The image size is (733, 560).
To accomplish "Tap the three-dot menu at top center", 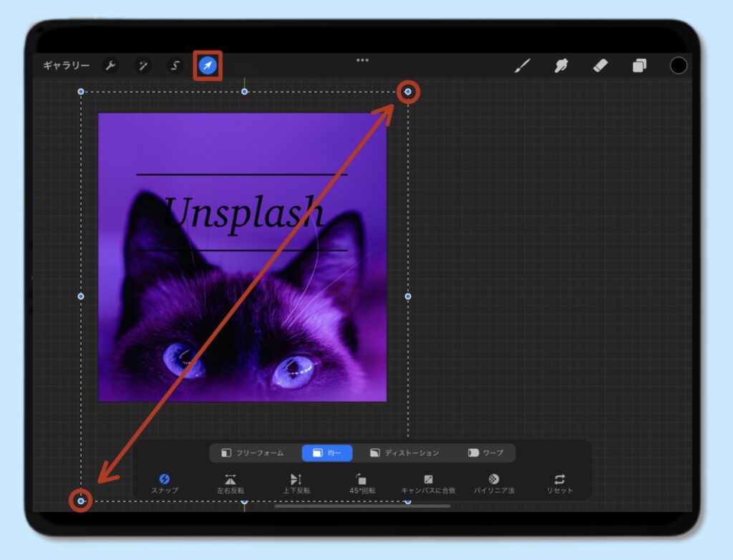I will [x=362, y=60].
